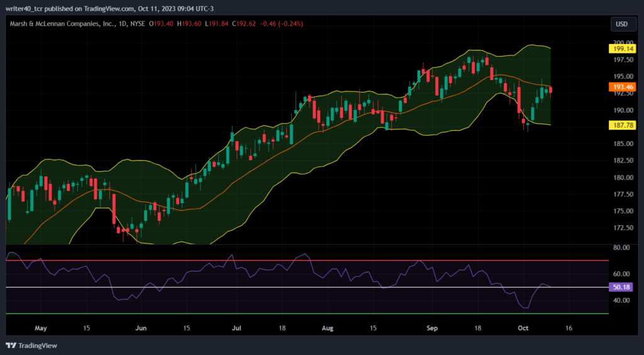Click the Jun date label
Image resolution: width=644 pixels, height=355 pixels.
141,329
